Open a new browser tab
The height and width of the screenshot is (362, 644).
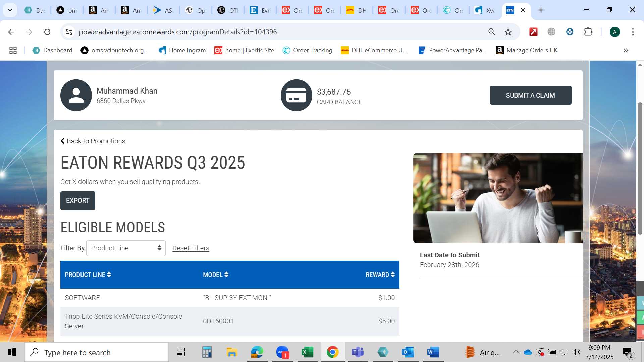point(541,10)
